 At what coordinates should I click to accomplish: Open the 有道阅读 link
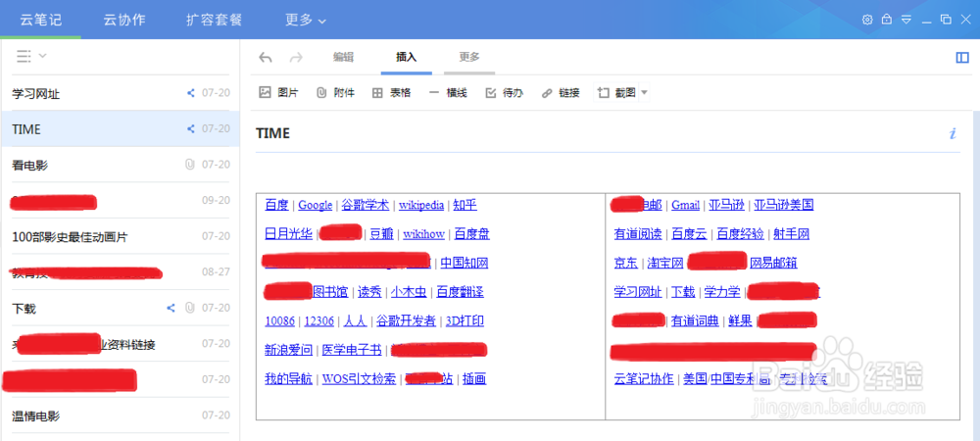(638, 233)
